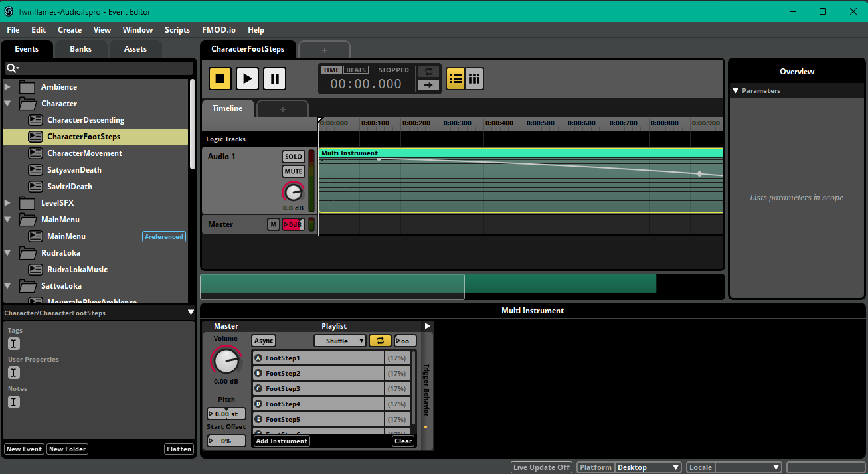Expand the Ambience folder
Viewport: 868px width, 474px height.
click(x=7, y=87)
